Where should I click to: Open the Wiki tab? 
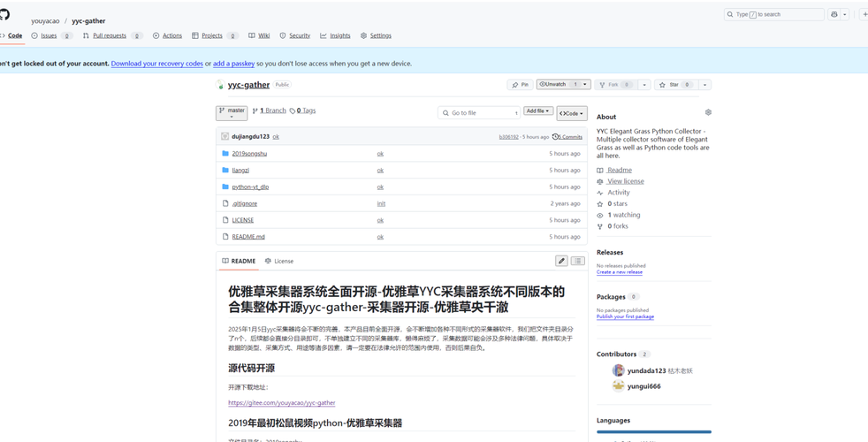(259, 35)
